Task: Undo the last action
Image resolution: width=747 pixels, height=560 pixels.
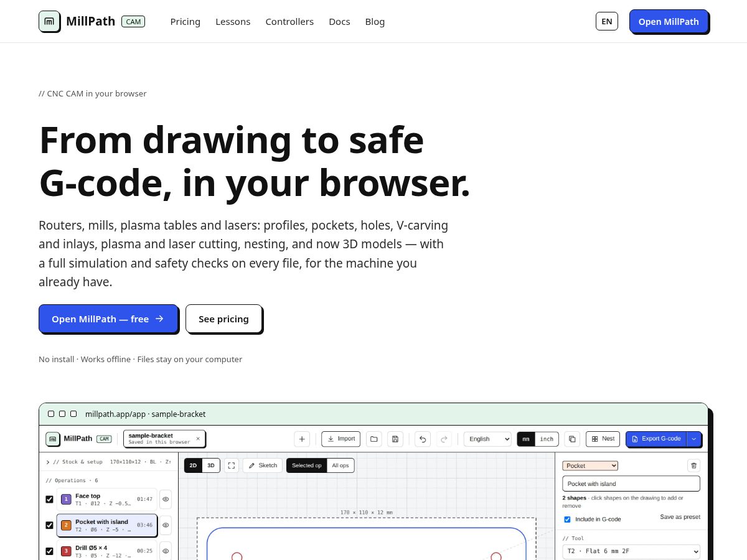Action: click(423, 439)
